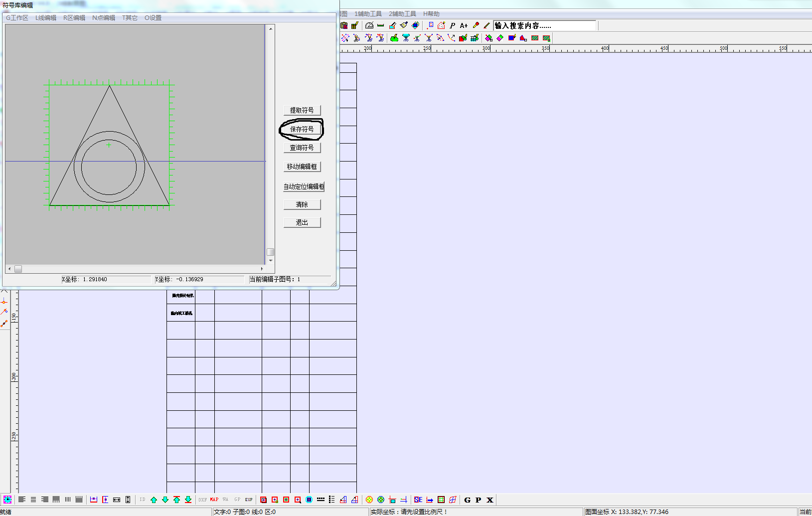Click the protractor measure icon

[x=369, y=25]
